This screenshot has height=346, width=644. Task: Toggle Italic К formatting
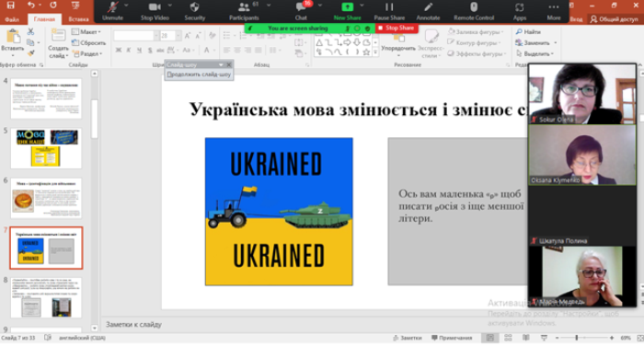coord(129,50)
